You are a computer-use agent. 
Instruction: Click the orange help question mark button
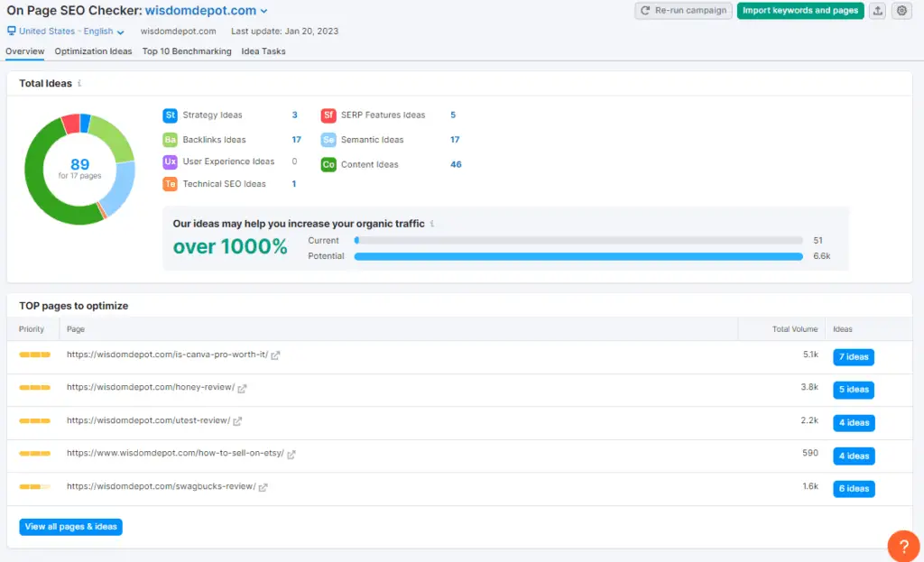pos(903,546)
